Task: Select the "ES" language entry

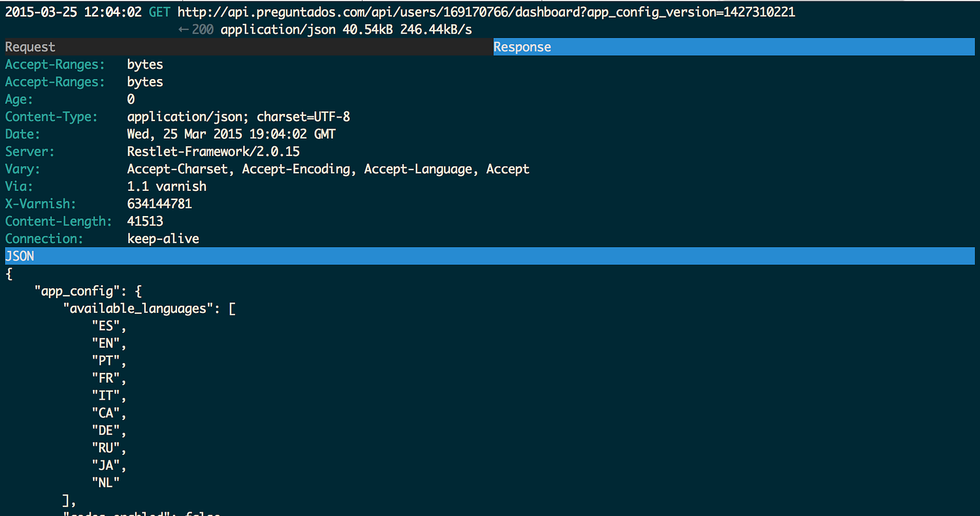Action: click(x=106, y=326)
